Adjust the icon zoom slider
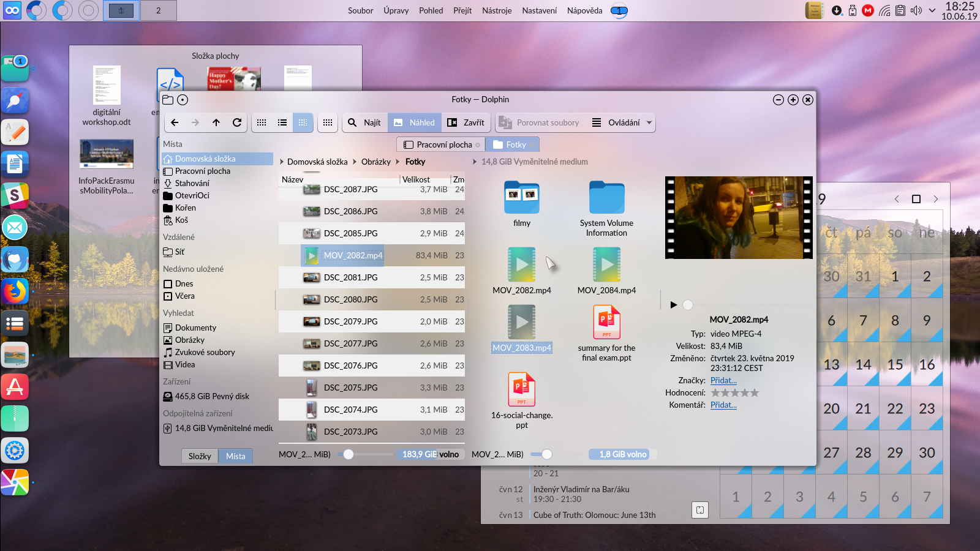The height and width of the screenshot is (551, 980). coord(348,454)
